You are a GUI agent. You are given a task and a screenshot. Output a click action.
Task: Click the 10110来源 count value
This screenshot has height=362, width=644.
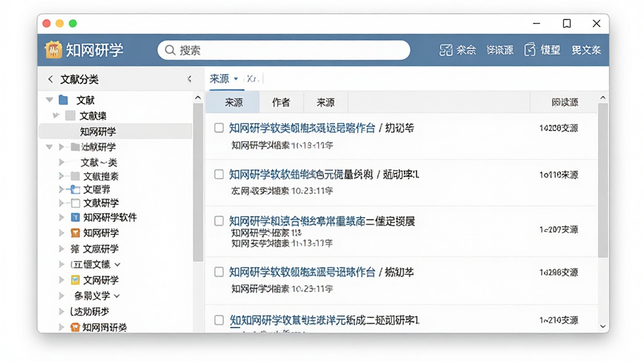coord(558,175)
